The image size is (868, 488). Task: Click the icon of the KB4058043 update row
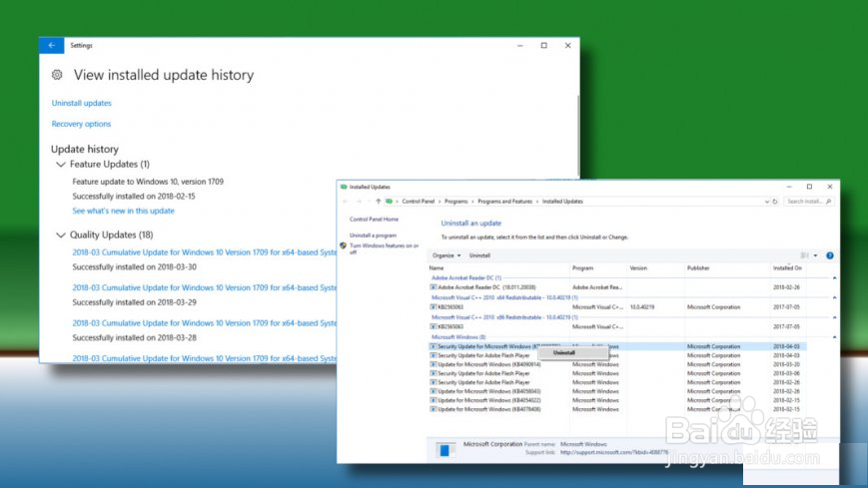[x=434, y=391]
